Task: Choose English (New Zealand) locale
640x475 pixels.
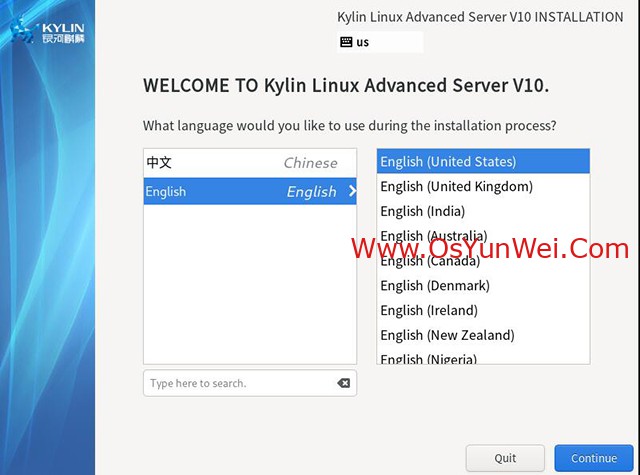Action: (x=483, y=335)
